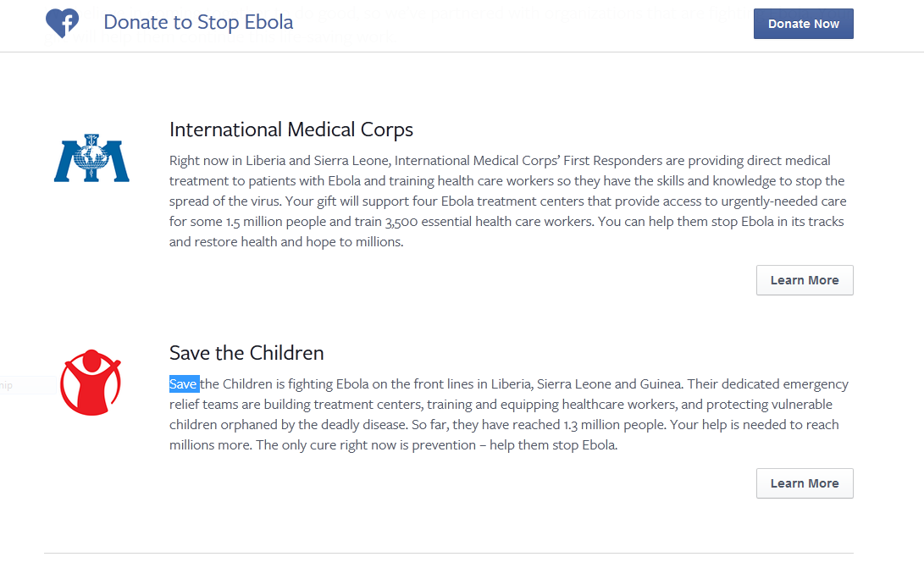Select the International Medical Corps heading
This screenshot has width=924, height=579.
click(x=291, y=130)
